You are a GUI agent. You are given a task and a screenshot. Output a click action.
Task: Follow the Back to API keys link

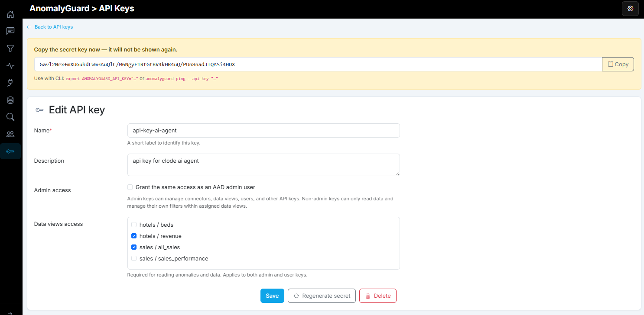pos(50,27)
